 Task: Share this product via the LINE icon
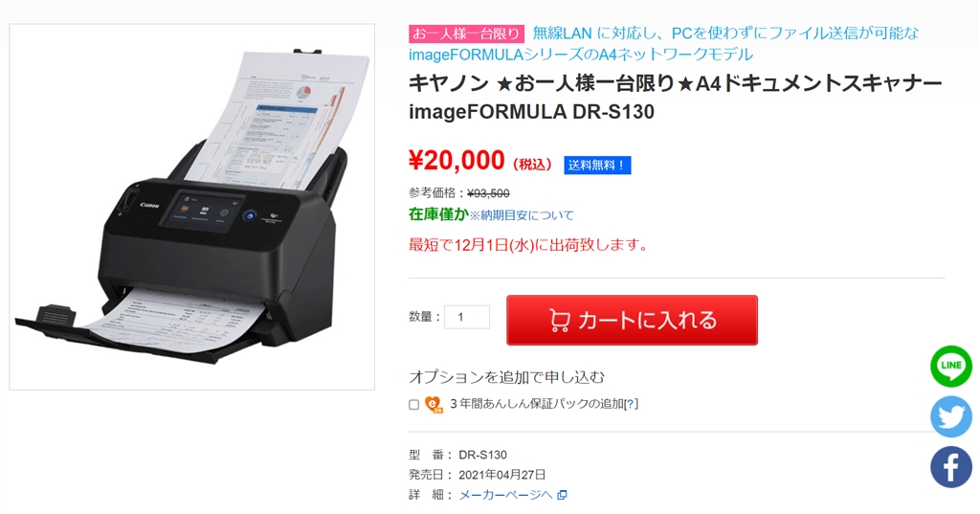click(x=951, y=366)
